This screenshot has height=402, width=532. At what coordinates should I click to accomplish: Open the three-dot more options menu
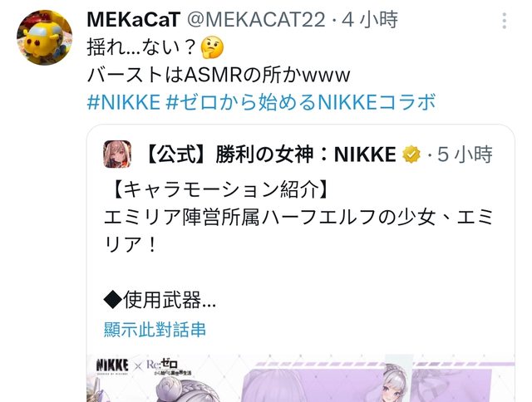(505, 21)
